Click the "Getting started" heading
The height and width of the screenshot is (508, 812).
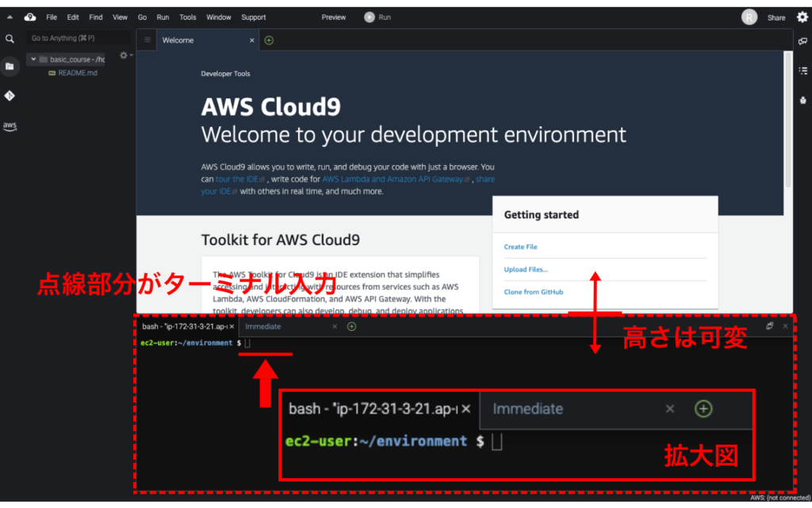point(541,214)
